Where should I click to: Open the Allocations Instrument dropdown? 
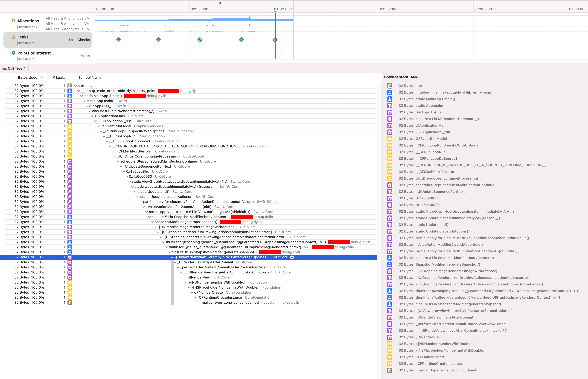[x=28, y=27]
